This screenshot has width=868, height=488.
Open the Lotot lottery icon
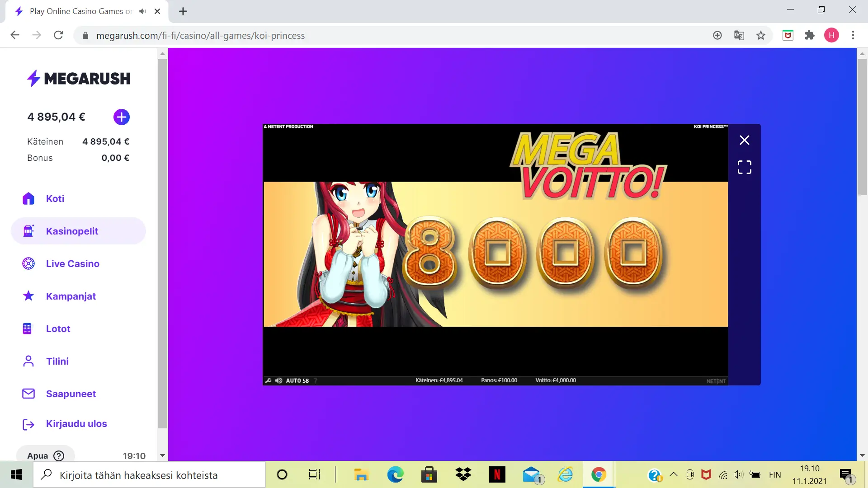[27, 328]
